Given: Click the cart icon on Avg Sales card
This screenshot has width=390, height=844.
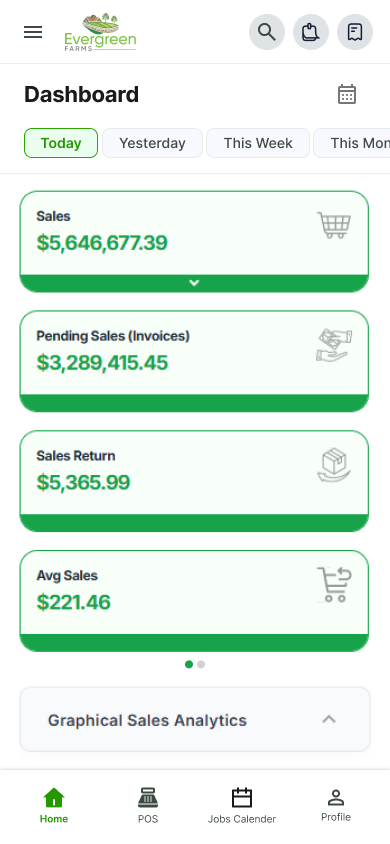Looking at the screenshot, I should coord(334,585).
